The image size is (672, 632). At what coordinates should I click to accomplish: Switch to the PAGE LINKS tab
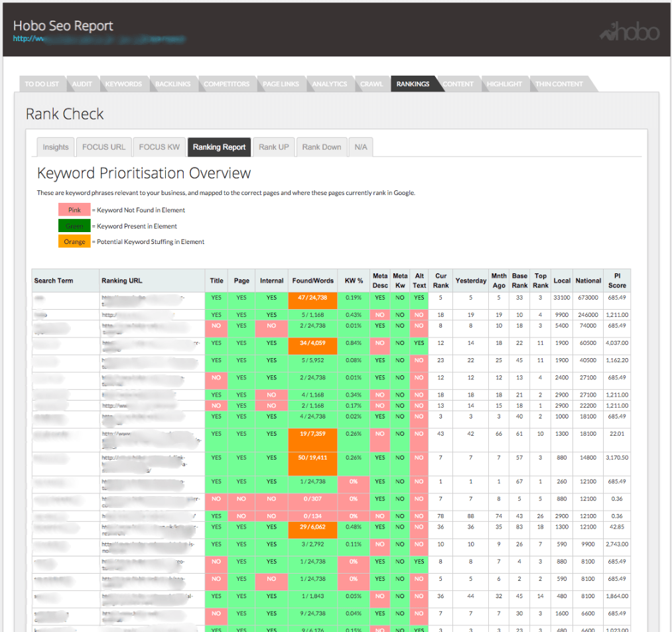click(x=281, y=84)
